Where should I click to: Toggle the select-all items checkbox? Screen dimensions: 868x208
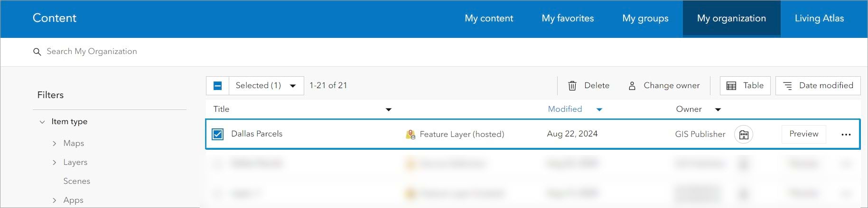click(x=218, y=86)
